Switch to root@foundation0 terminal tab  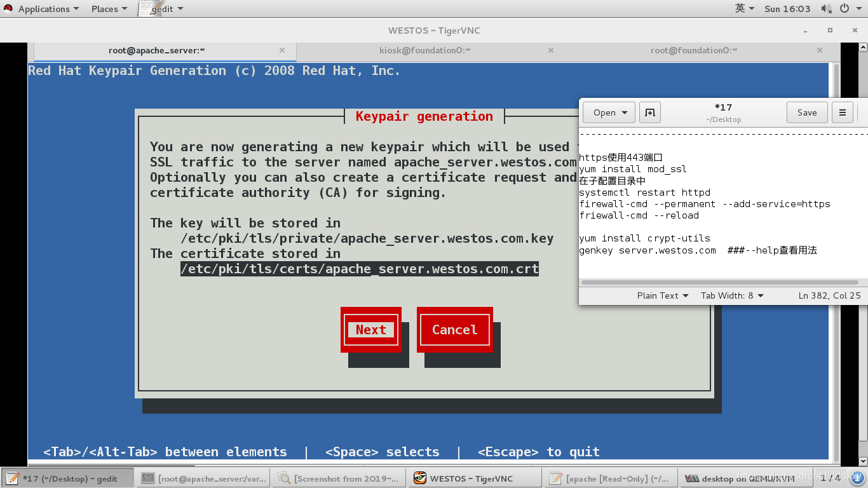tap(693, 50)
